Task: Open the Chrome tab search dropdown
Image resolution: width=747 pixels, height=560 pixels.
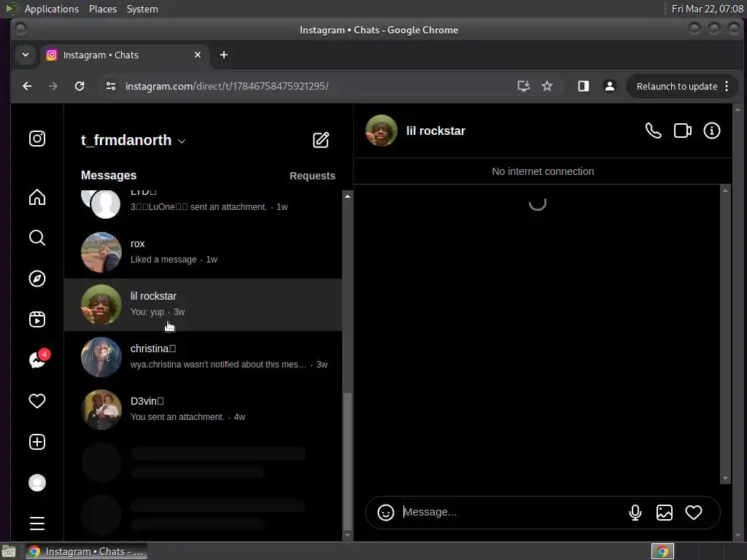Action: coord(26,55)
